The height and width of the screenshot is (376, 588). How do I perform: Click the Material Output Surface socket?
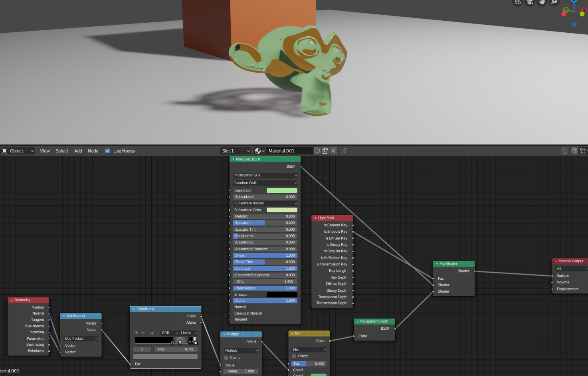click(x=552, y=276)
